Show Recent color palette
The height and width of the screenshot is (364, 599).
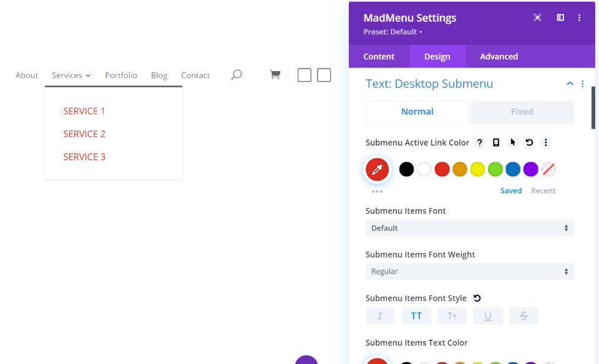click(543, 191)
